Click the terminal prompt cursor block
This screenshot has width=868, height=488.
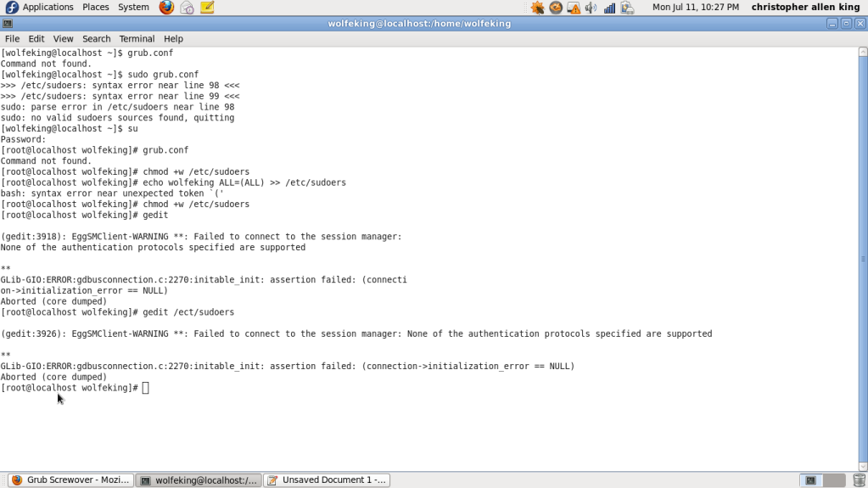(x=146, y=388)
